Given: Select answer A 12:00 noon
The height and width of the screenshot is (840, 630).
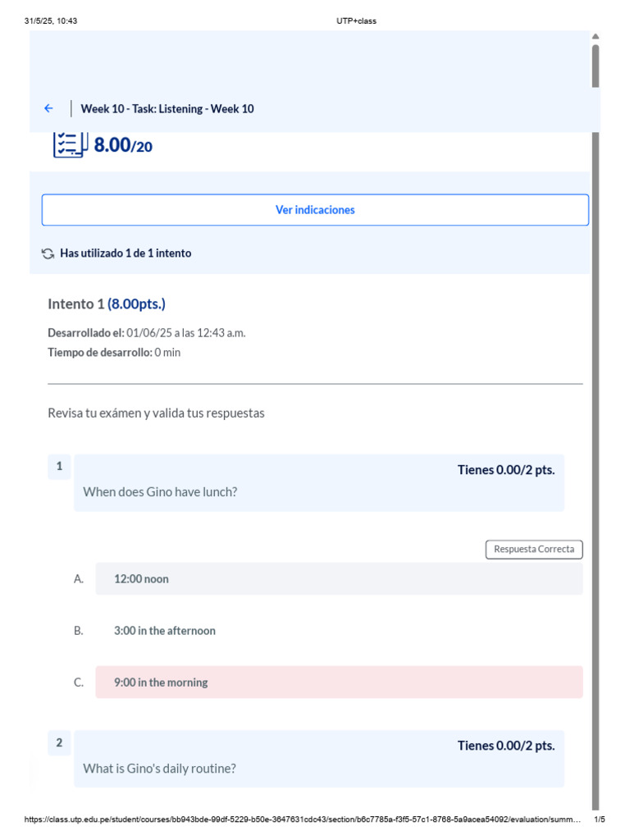Looking at the screenshot, I should click(339, 578).
